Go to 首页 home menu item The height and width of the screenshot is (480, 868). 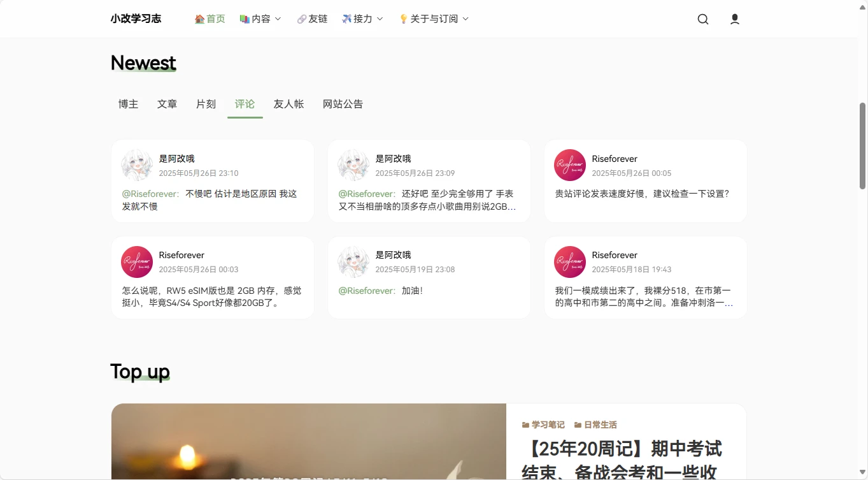210,18
